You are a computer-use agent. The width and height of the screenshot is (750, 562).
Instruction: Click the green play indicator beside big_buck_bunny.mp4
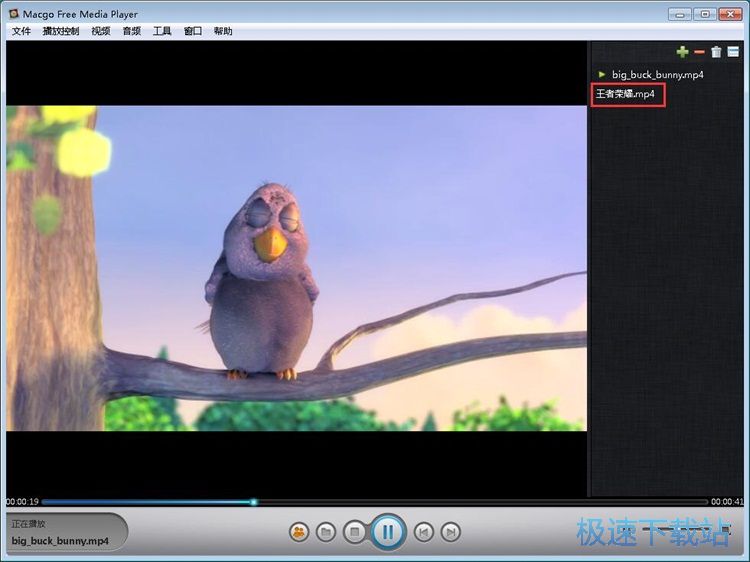[x=602, y=74]
